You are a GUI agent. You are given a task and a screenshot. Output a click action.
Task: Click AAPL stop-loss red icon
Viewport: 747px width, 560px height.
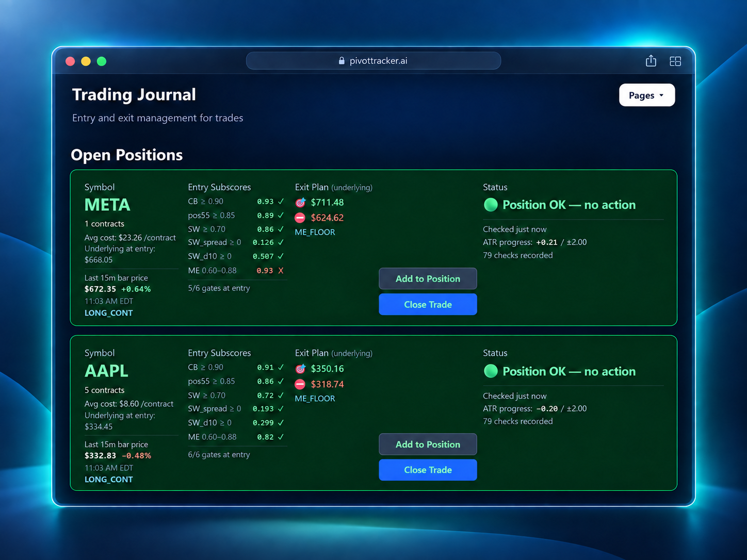(x=300, y=384)
